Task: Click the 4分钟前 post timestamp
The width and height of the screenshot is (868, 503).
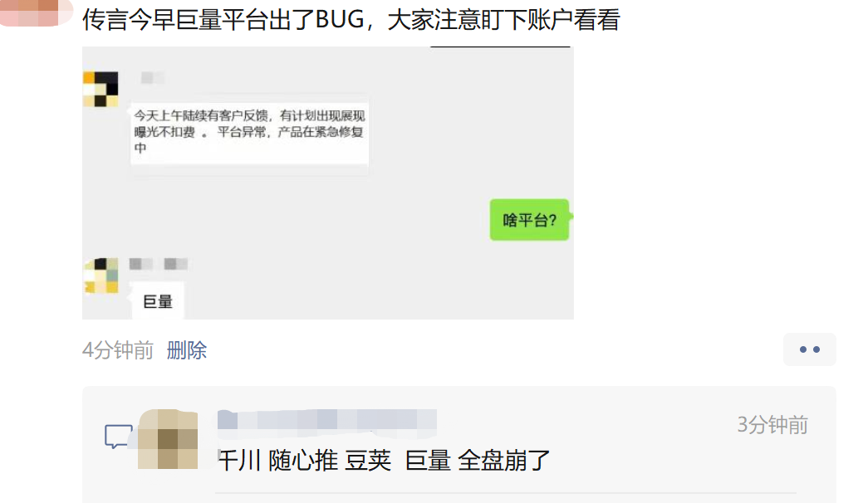Action: (x=117, y=350)
